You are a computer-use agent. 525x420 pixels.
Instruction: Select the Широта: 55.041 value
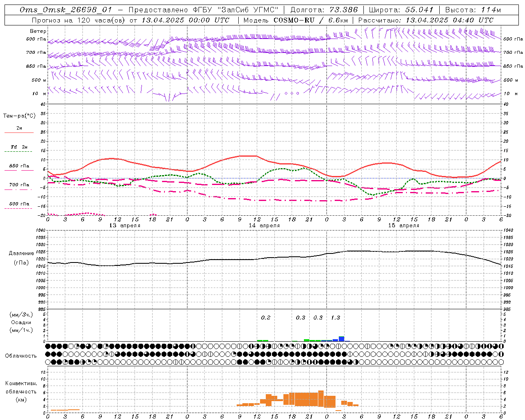click(401, 10)
